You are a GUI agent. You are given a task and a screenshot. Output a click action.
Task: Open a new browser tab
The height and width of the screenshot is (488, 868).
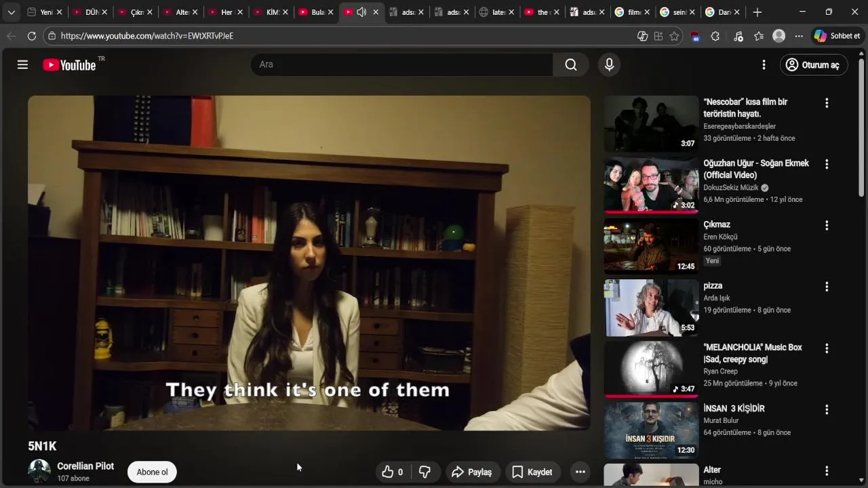coord(757,12)
